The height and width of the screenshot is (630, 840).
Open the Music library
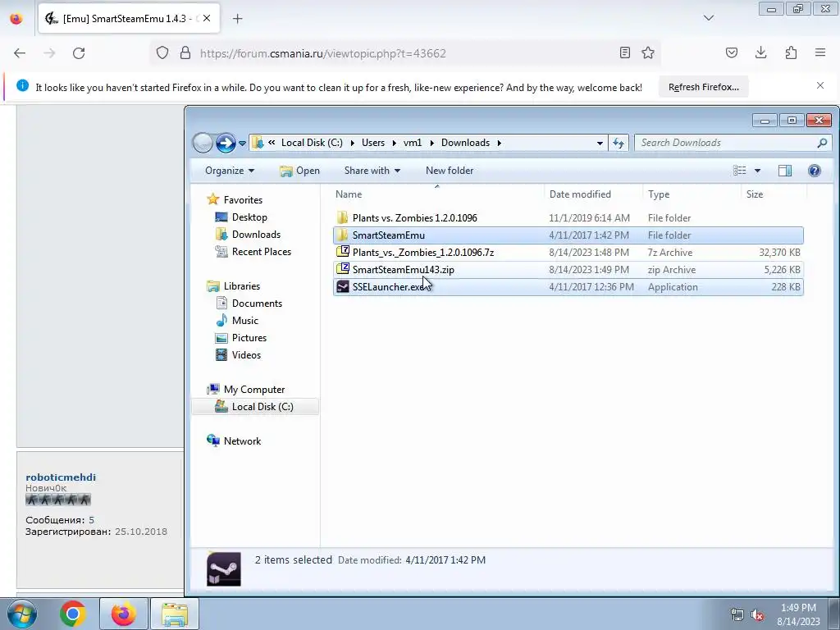(244, 321)
